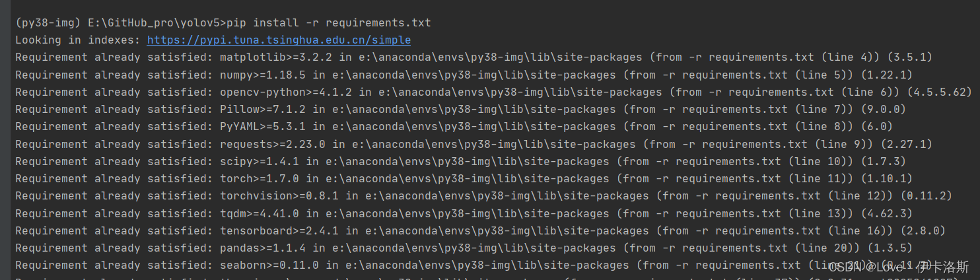Select the PyYAML>=5.3.1 requirement line

(x=454, y=127)
